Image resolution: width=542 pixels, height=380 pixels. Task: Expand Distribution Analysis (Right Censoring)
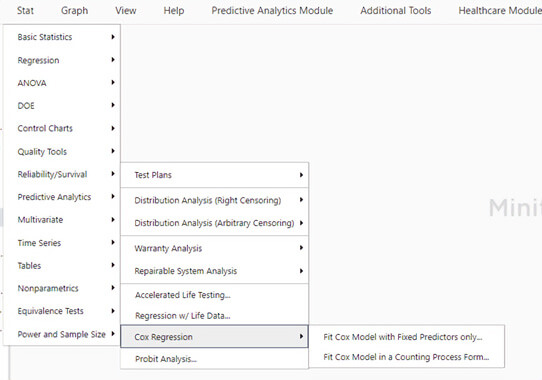click(x=214, y=200)
